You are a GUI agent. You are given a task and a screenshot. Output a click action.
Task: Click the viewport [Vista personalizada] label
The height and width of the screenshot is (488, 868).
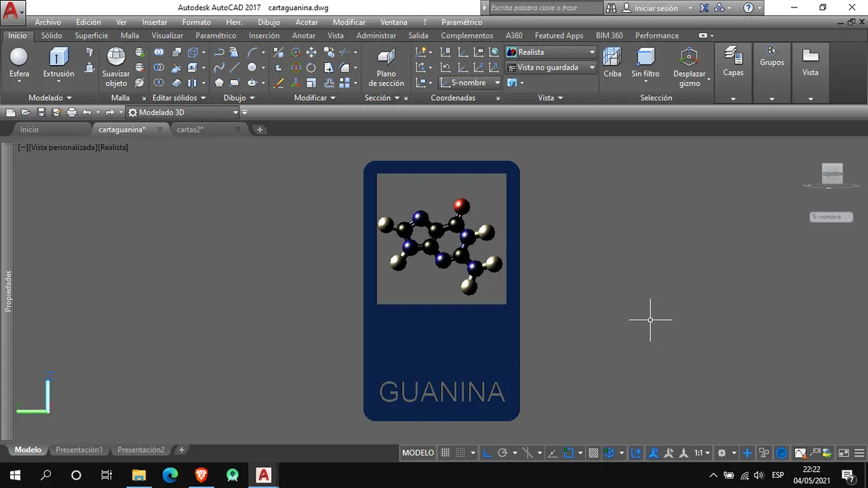coord(63,147)
